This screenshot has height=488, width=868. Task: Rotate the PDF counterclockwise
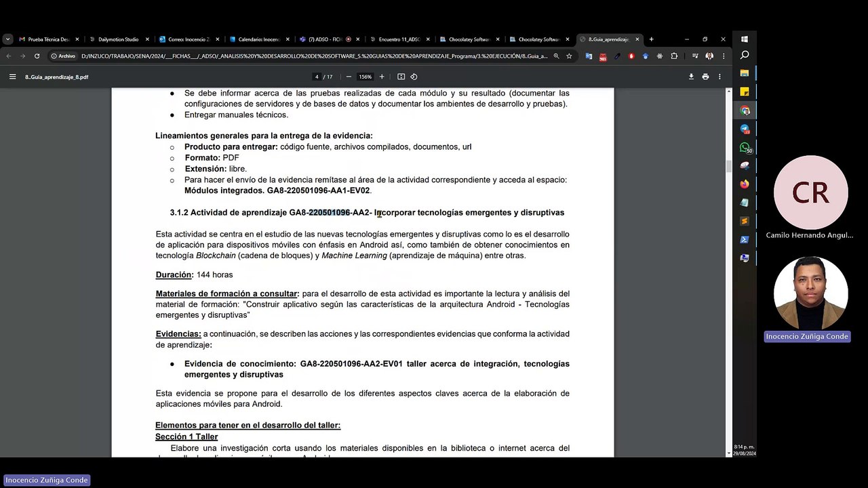point(414,77)
